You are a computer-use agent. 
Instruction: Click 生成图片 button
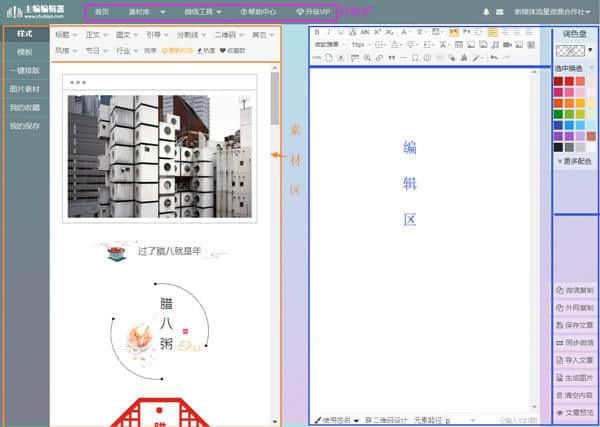[x=574, y=377]
